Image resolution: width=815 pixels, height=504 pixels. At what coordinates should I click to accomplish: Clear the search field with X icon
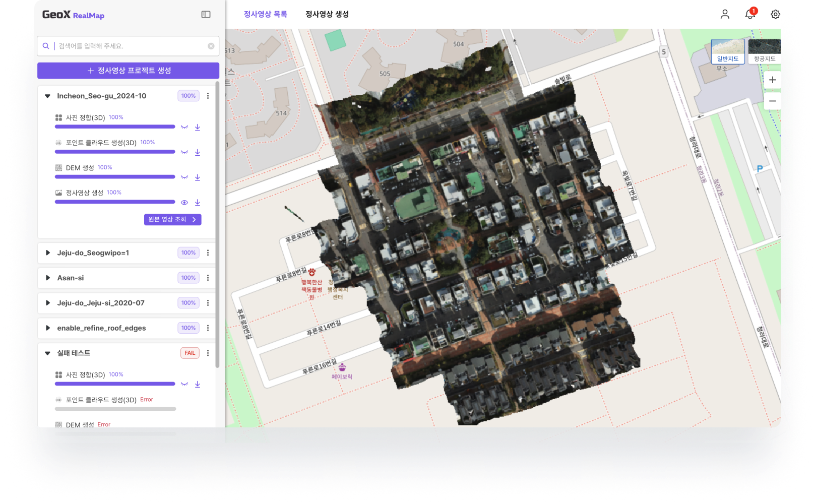[x=211, y=46]
